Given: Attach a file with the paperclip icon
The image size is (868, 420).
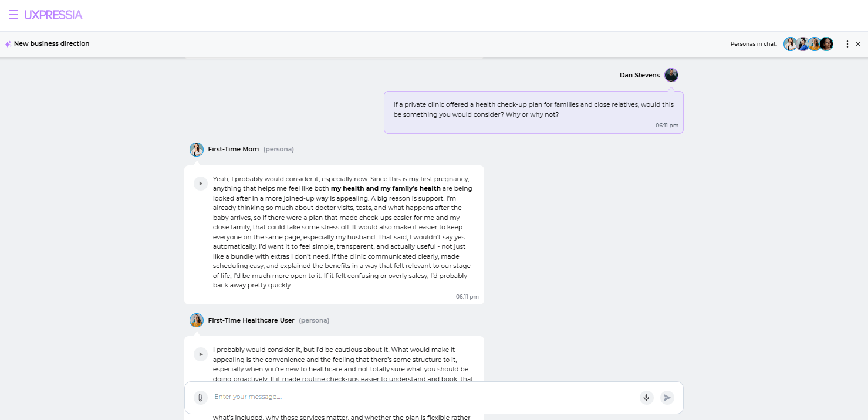Looking at the screenshot, I should (x=201, y=398).
